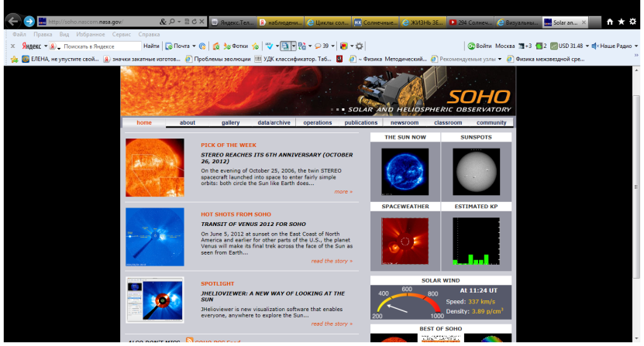The width and height of the screenshot is (644, 346).
Task: Click 'more »' under Pick of the Week
Action: pyautogui.click(x=343, y=192)
